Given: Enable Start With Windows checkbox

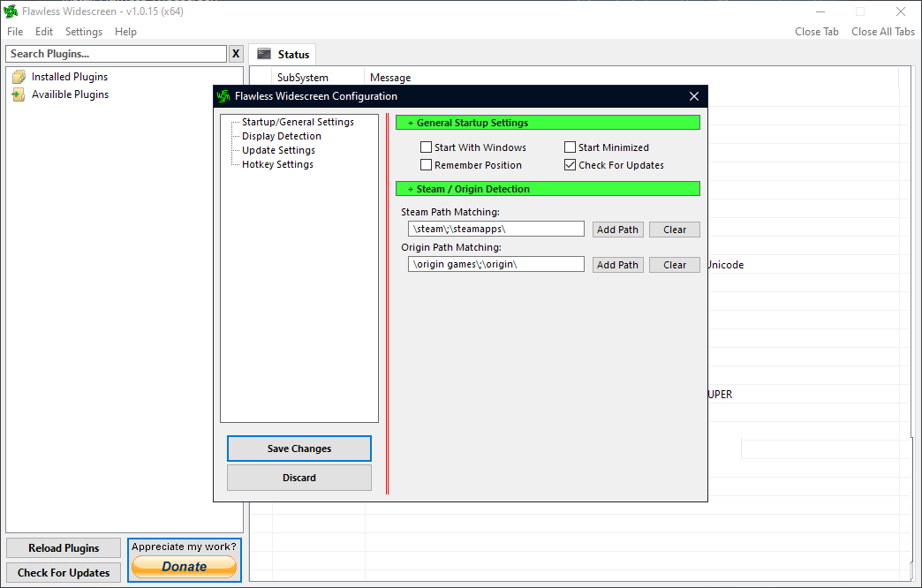Looking at the screenshot, I should 427,147.
